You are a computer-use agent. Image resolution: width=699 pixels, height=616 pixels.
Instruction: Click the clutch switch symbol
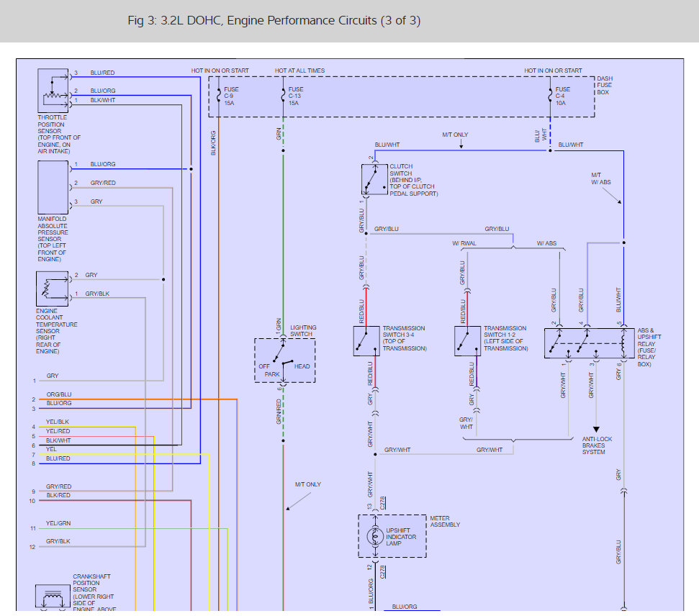point(374,179)
